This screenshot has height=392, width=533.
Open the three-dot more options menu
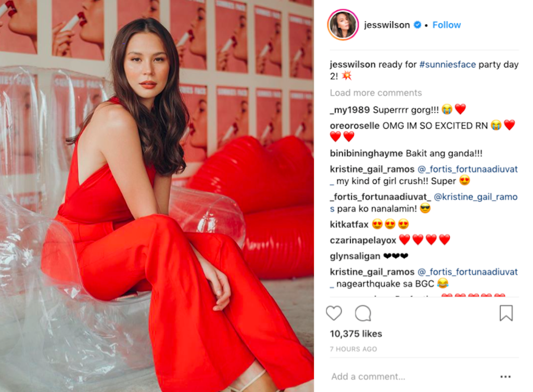click(505, 377)
